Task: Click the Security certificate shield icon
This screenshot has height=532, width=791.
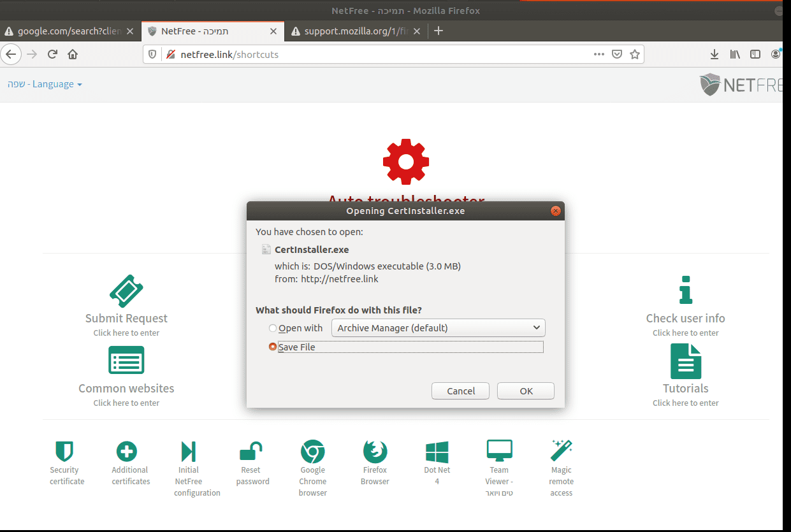Action: [x=64, y=451]
